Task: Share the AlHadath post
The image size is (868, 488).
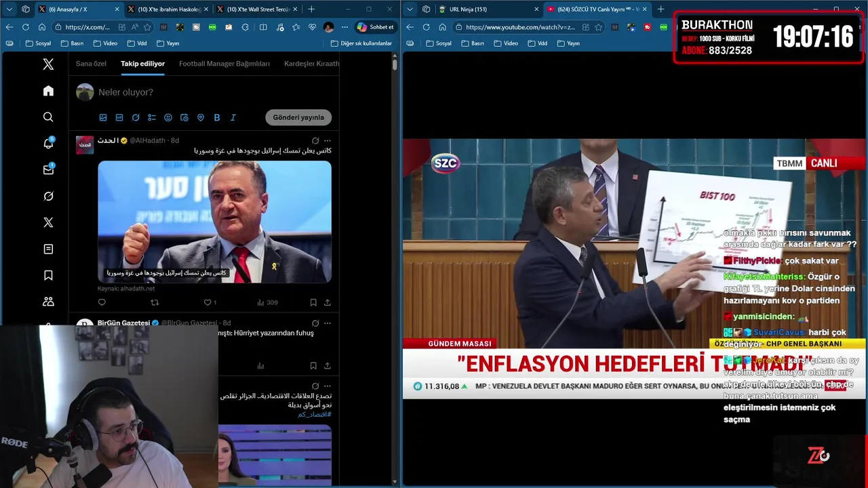Action: (328, 302)
